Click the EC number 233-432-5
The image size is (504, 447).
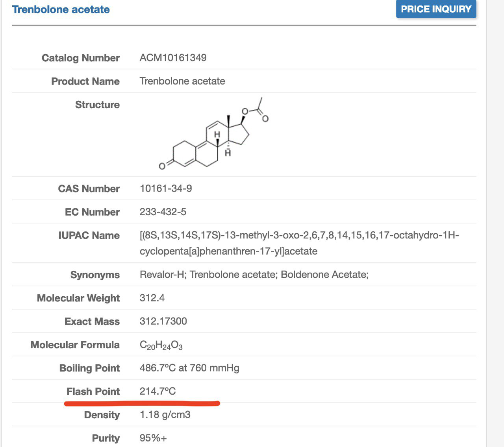click(x=163, y=212)
